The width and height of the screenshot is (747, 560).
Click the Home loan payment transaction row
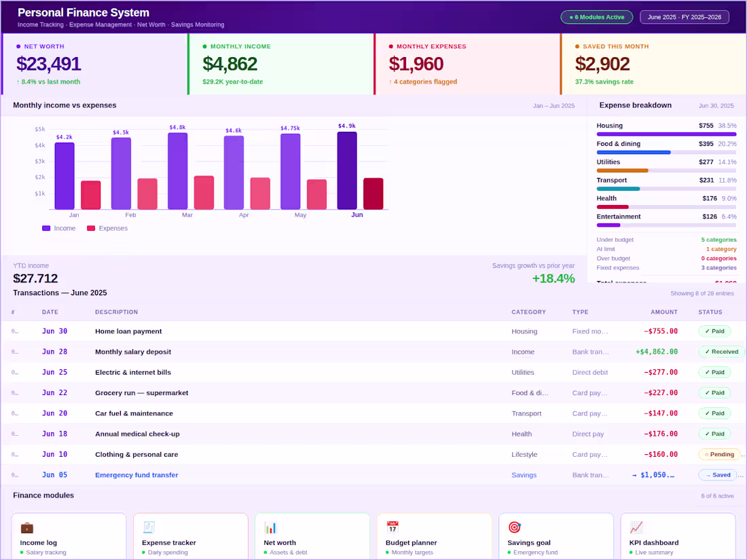coord(373,331)
